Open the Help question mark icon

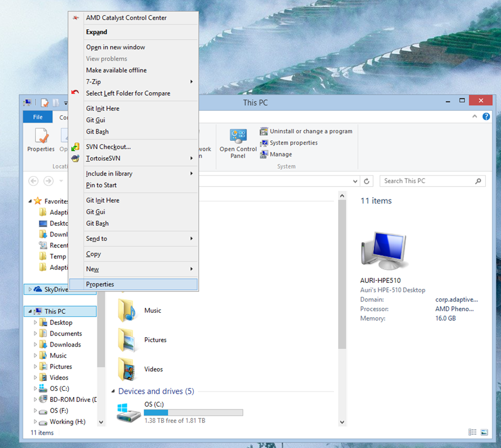tap(486, 117)
